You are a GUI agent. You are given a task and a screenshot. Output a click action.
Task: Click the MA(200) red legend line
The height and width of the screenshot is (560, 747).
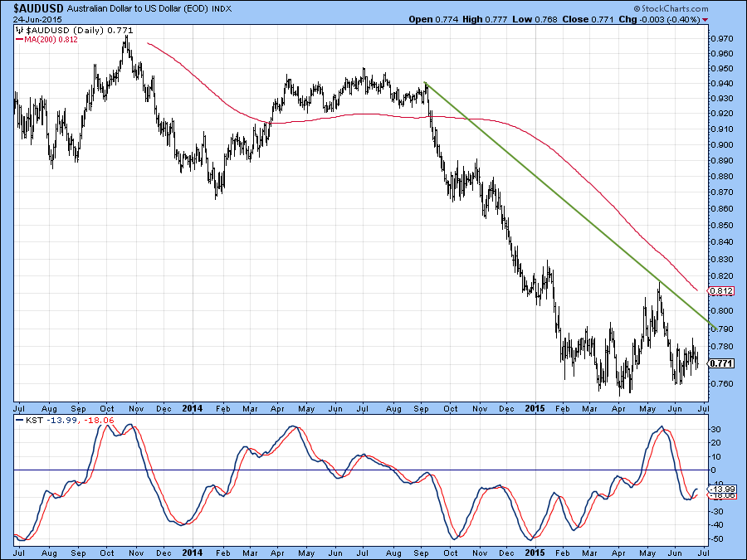(19, 38)
